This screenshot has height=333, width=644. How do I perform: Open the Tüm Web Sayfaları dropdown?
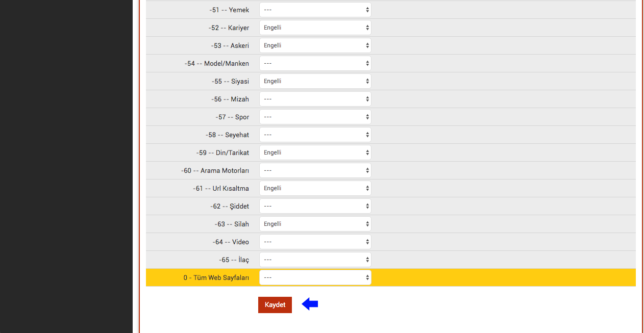(x=315, y=277)
